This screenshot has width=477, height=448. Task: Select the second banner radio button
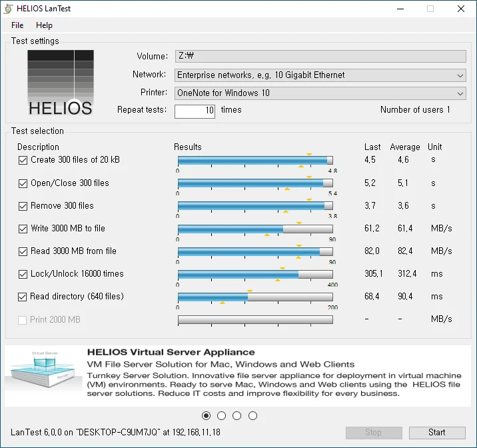222,416
